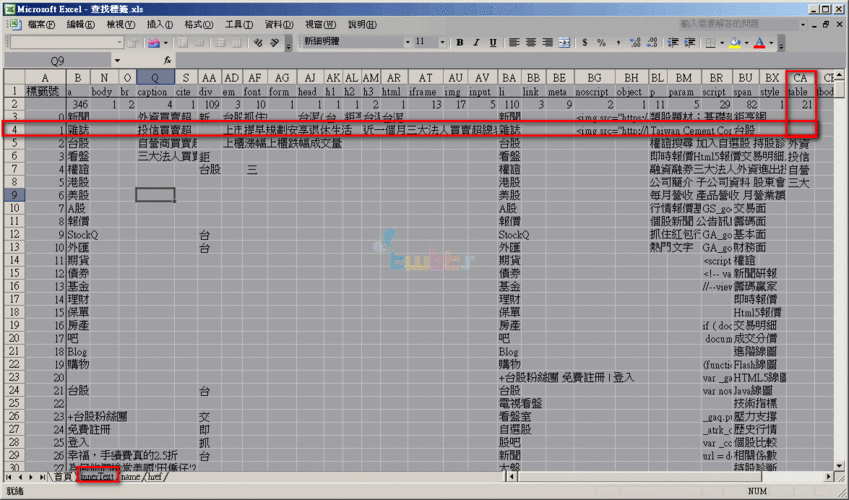This screenshot has width=849, height=500.
Task: Click Decrease Indent icon
Action: (x=673, y=42)
